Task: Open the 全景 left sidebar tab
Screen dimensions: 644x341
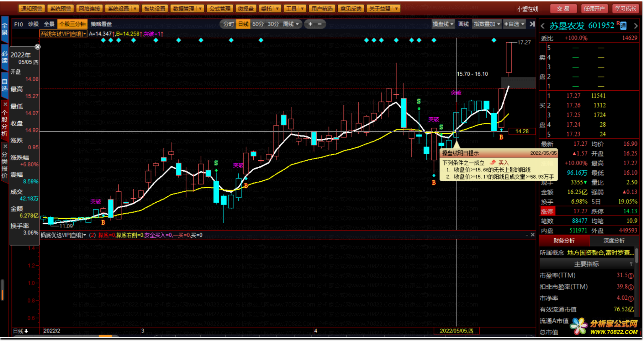Action: 5,29
